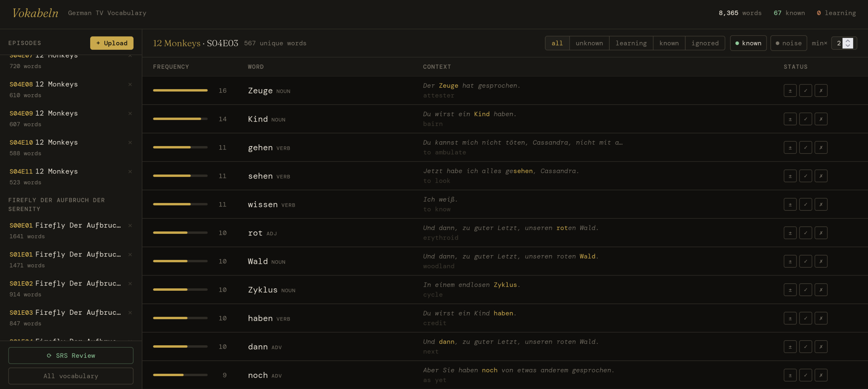
Task: Set rot to learning status
Action: pos(790,233)
